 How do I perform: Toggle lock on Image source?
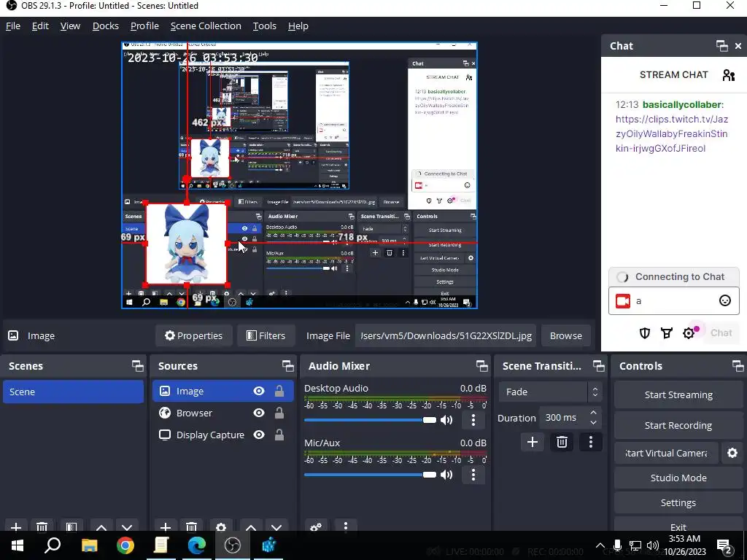pyautogui.click(x=279, y=391)
